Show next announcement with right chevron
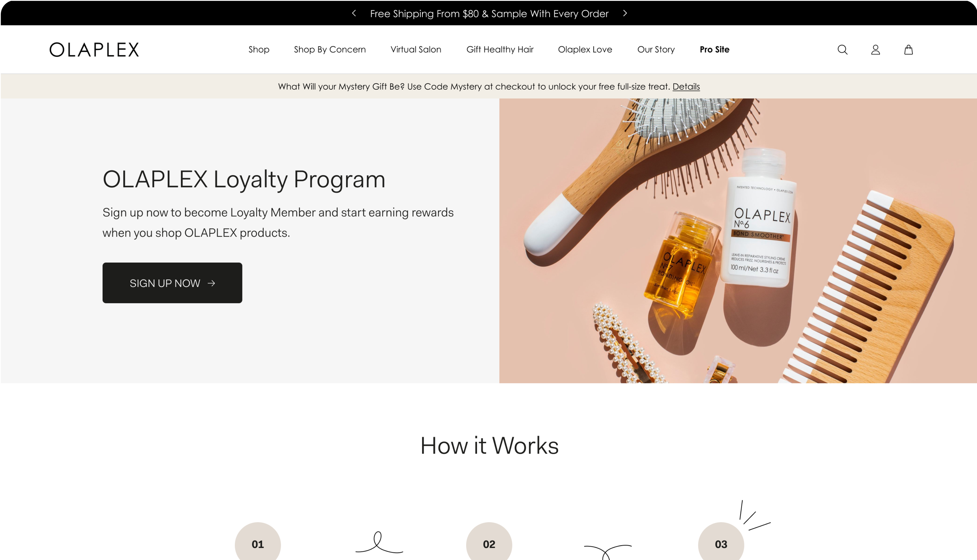 tap(625, 13)
